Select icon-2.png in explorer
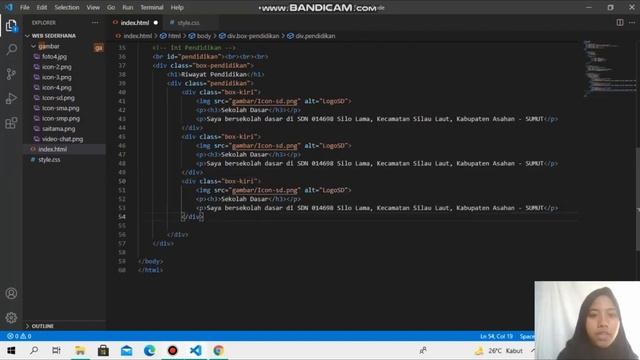The width and height of the screenshot is (640, 360). (x=56, y=67)
